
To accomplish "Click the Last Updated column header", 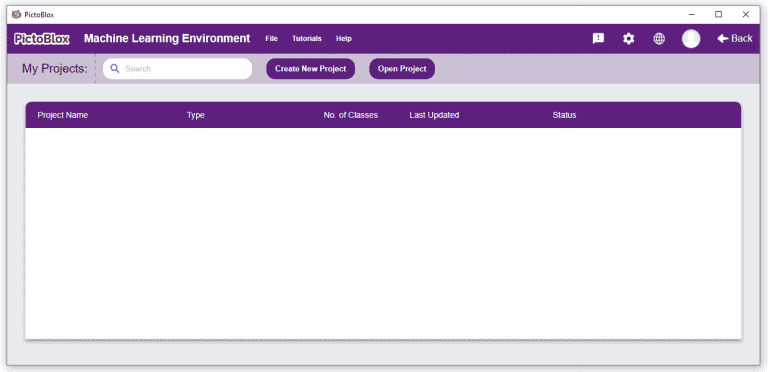I will (x=434, y=115).
